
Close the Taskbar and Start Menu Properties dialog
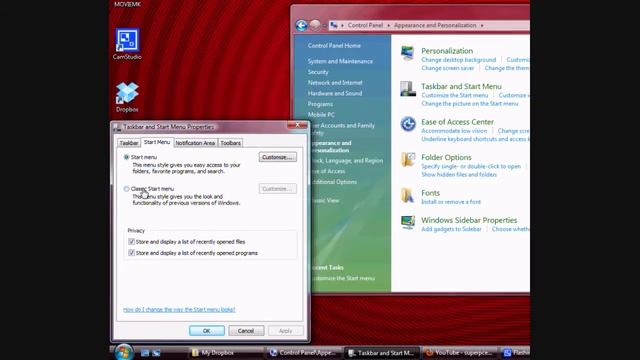point(298,125)
